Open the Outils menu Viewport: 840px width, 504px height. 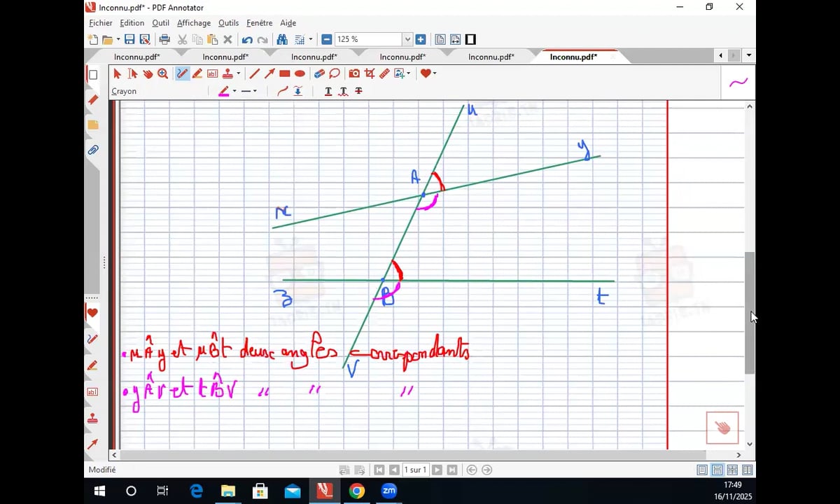click(x=228, y=23)
